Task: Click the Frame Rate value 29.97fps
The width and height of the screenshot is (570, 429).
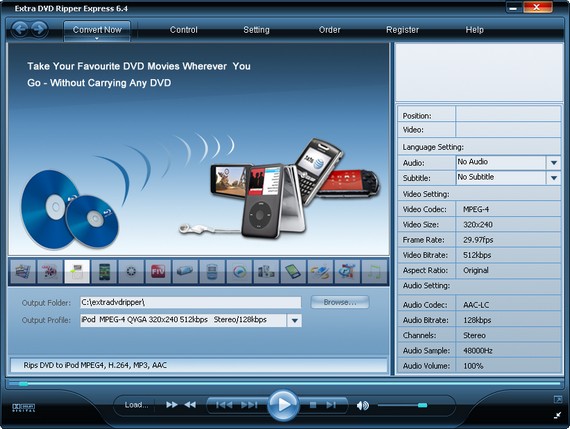Action: coord(478,240)
